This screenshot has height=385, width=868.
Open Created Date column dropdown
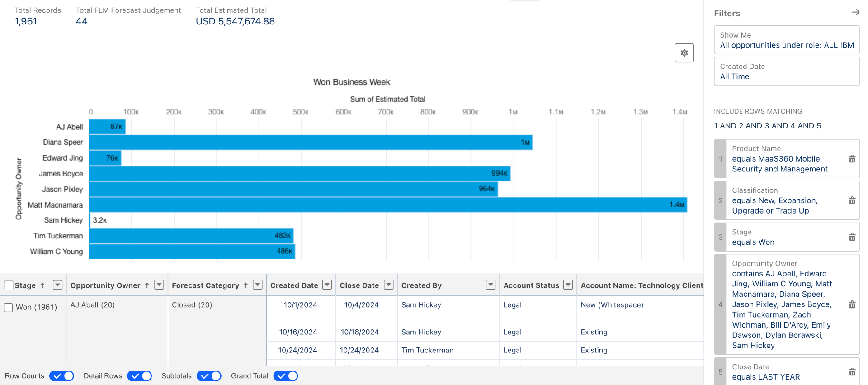tap(327, 285)
